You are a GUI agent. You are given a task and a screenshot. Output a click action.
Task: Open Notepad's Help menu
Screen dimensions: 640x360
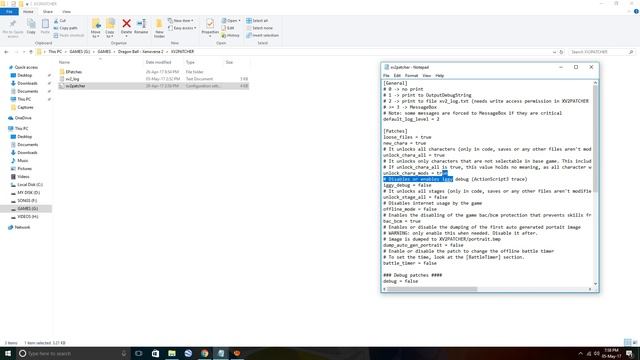[x=439, y=76]
